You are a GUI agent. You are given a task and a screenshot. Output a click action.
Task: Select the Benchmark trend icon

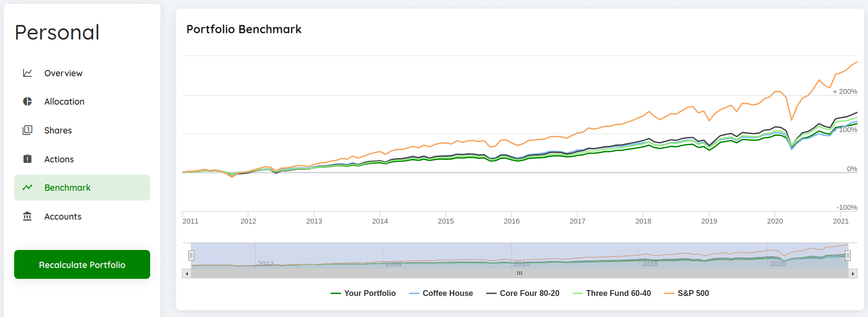(x=27, y=187)
